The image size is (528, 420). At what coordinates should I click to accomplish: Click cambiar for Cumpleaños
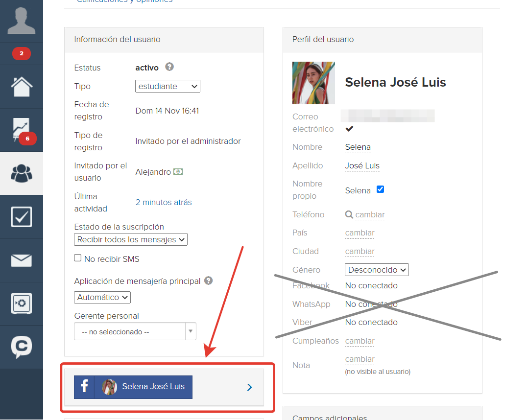coord(360,341)
